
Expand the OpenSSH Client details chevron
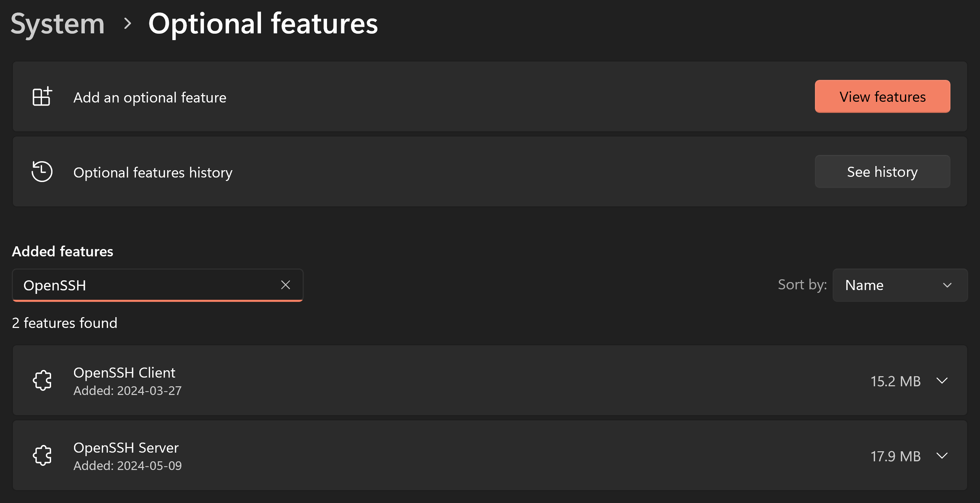942,381
